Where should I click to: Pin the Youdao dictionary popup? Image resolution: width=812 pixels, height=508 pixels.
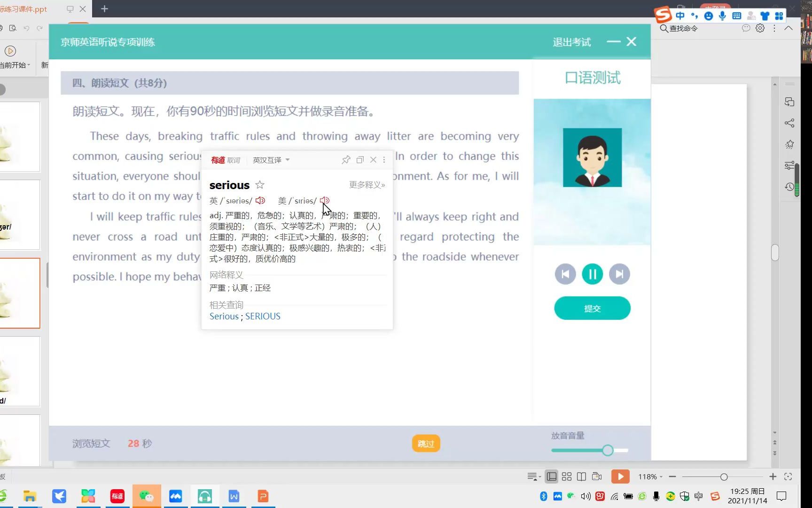(346, 160)
